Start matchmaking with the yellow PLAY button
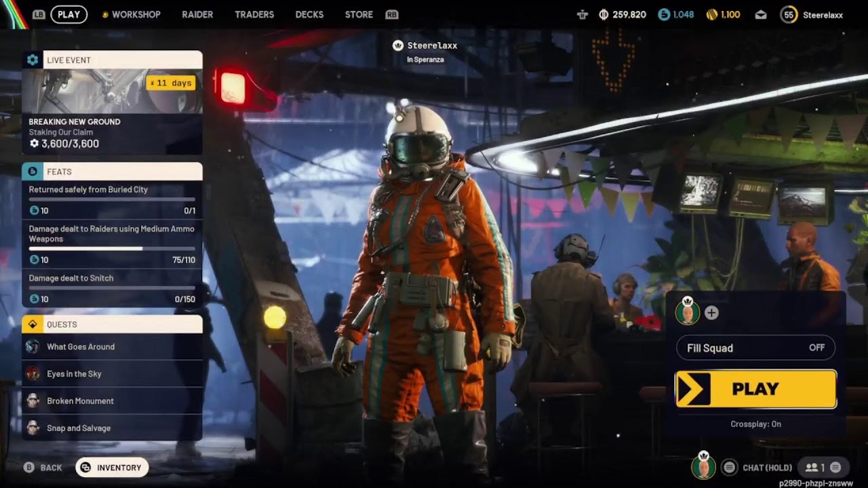The width and height of the screenshot is (868, 488). 755,389
